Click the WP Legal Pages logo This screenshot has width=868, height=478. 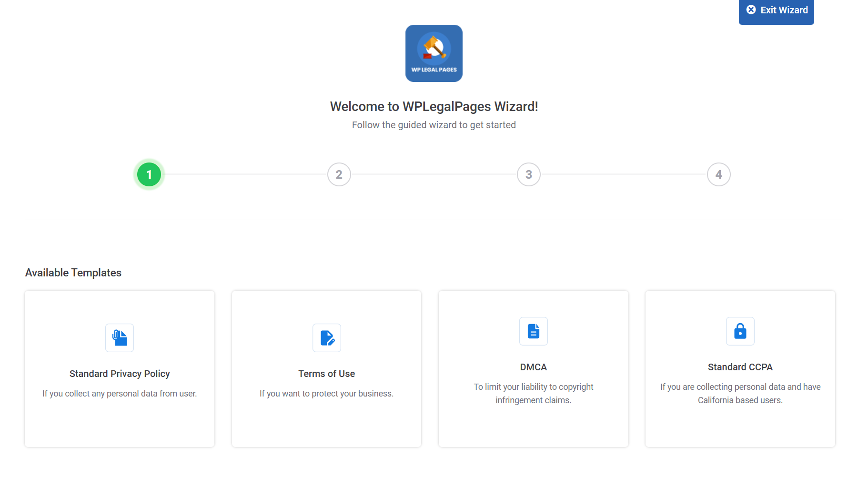tap(434, 53)
